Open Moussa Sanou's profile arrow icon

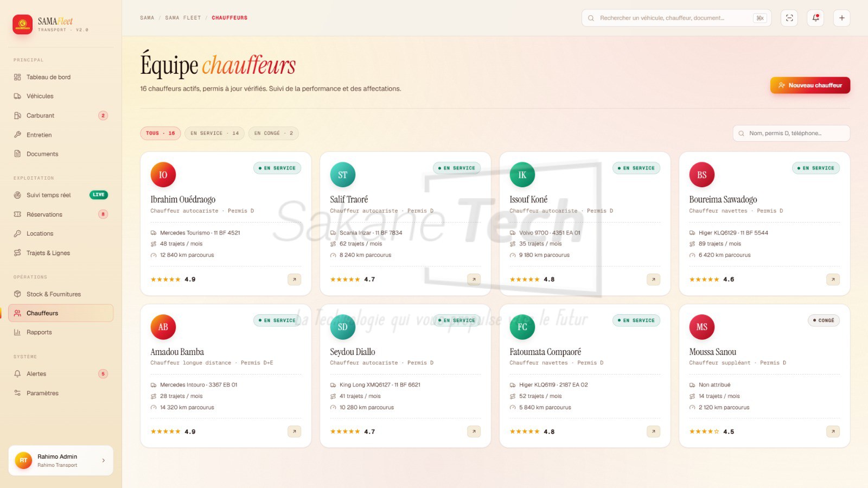coord(833,432)
